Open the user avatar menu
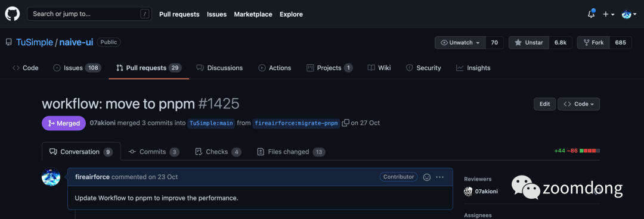 point(629,14)
